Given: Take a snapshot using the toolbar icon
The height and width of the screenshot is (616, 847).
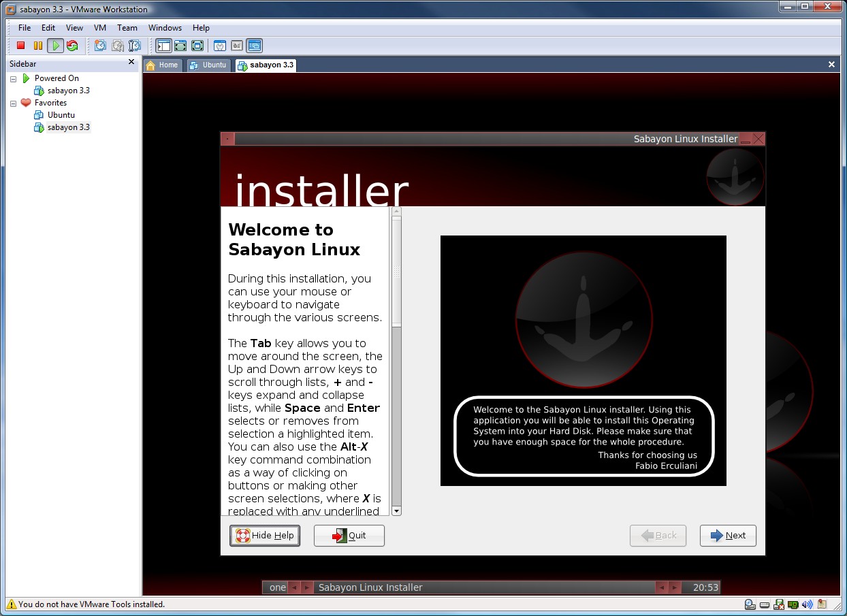Looking at the screenshot, I should pyautogui.click(x=100, y=46).
